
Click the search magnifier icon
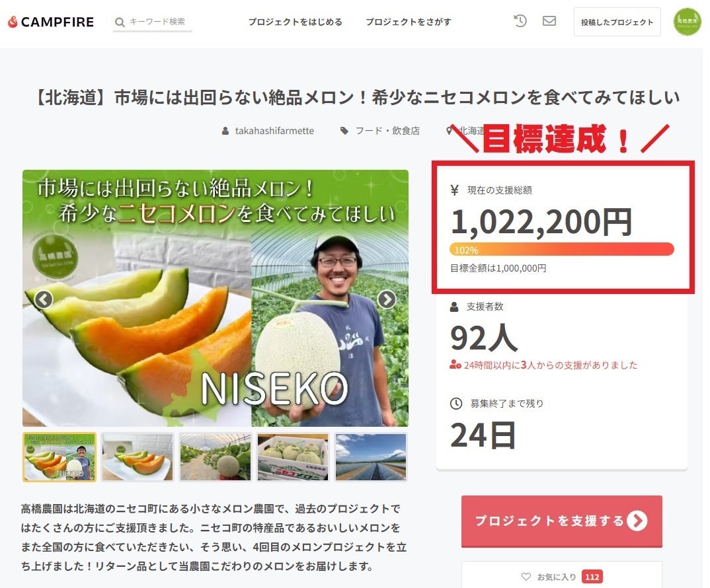[120, 22]
